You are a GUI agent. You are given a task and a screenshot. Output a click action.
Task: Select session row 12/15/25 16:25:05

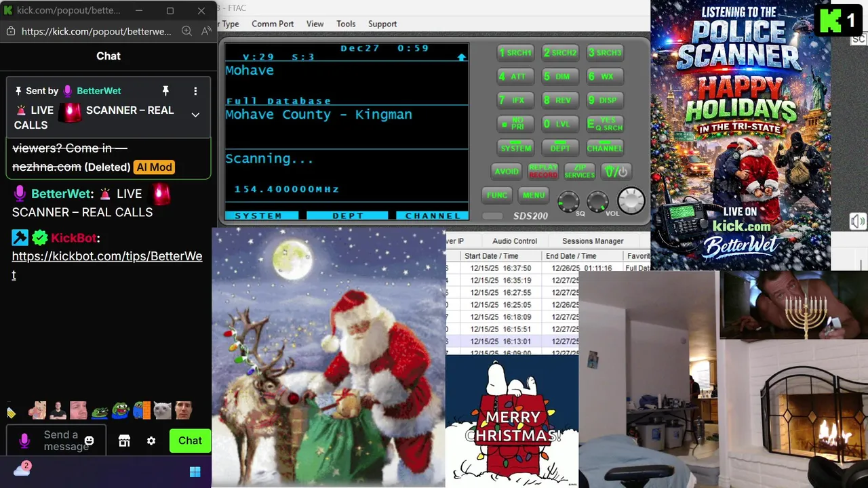tap(513, 305)
